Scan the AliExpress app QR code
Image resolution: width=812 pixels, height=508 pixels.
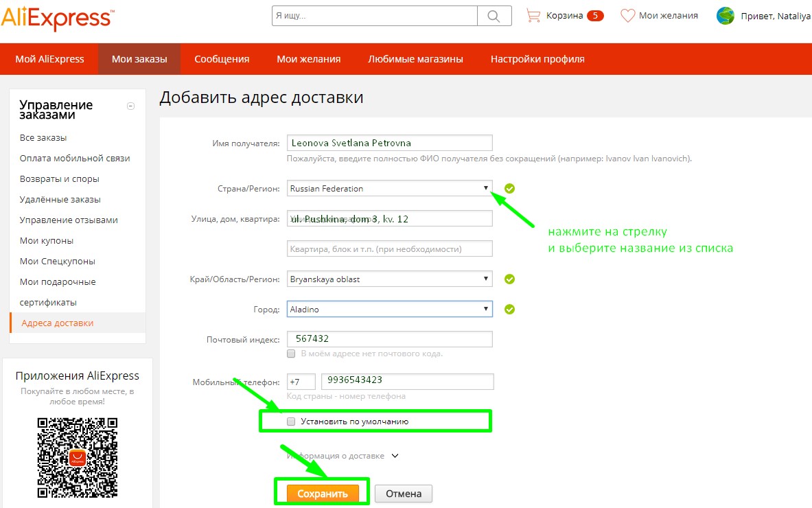pyautogui.click(x=77, y=458)
